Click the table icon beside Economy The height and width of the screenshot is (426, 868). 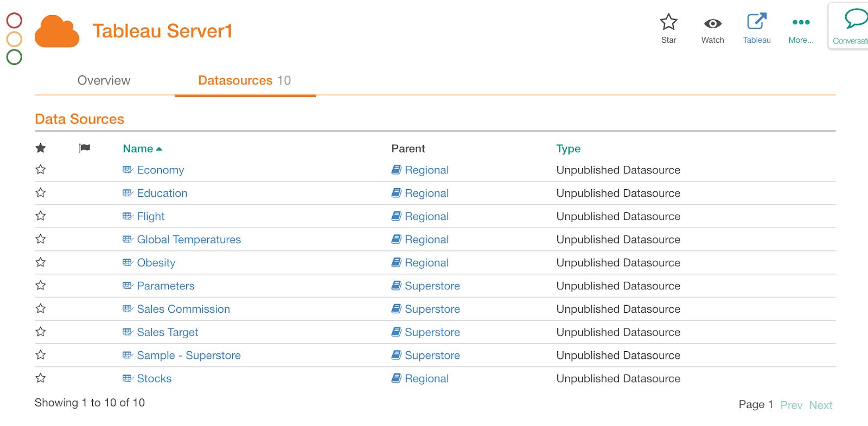tap(128, 170)
